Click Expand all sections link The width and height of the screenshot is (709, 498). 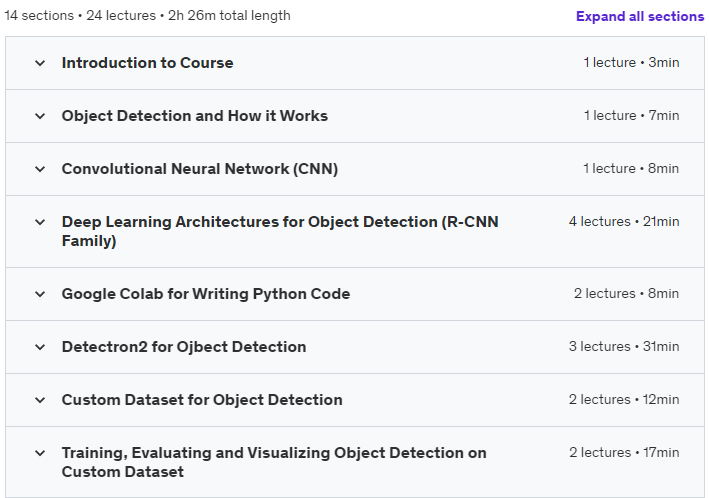[640, 16]
